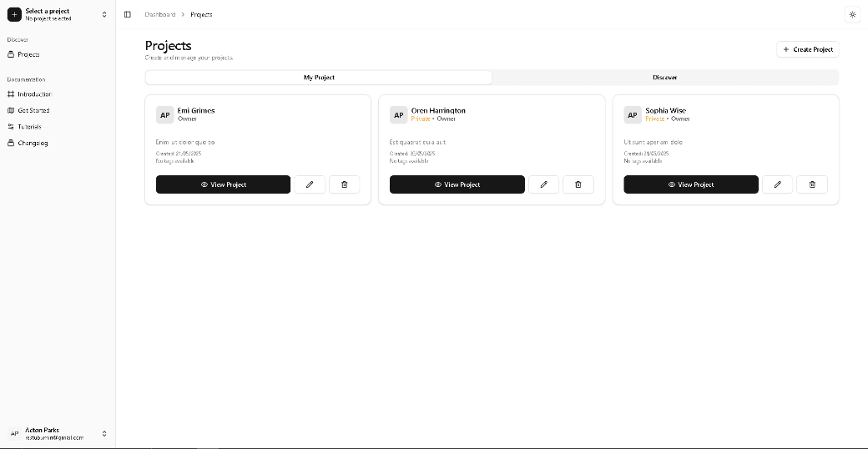Open the Acton Parks user account menu
This screenshot has height=449, width=868.
click(58, 433)
